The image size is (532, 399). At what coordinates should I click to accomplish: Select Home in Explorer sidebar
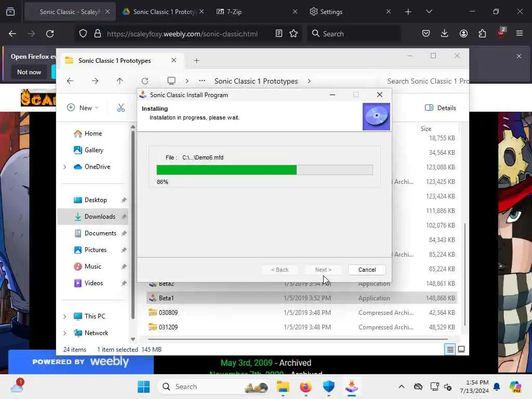coord(92,134)
